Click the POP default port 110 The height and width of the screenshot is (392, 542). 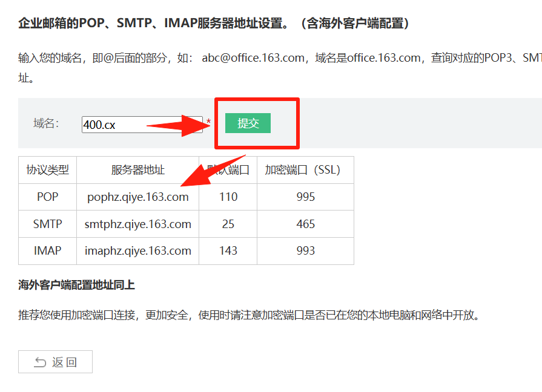click(228, 197)
